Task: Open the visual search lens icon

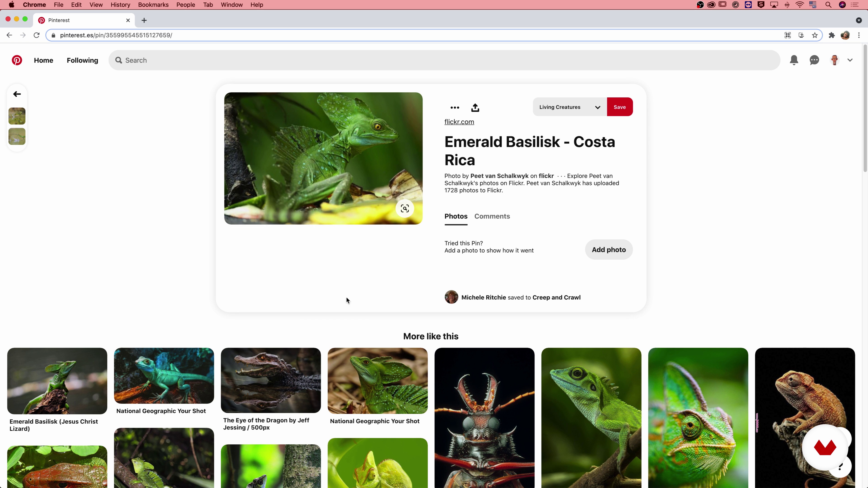Action: 405,209
